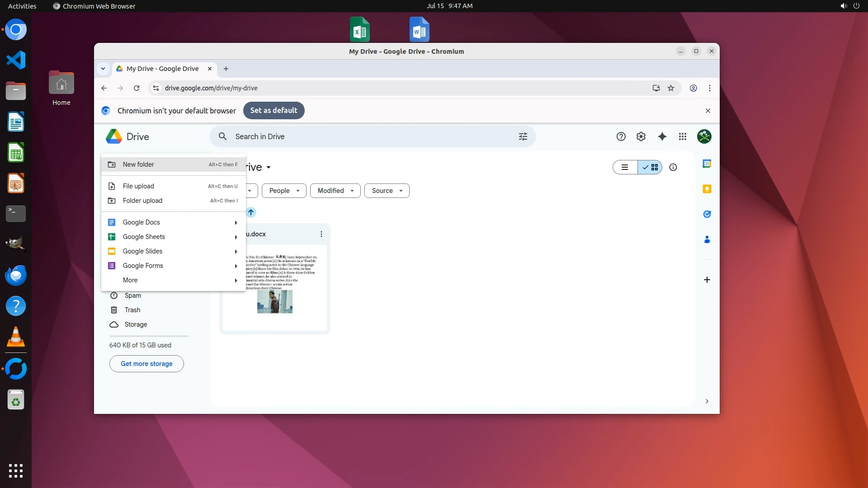Show advanced search options in search bar
The width and height of the screenshot is (868, 488).
pos(523,136)
